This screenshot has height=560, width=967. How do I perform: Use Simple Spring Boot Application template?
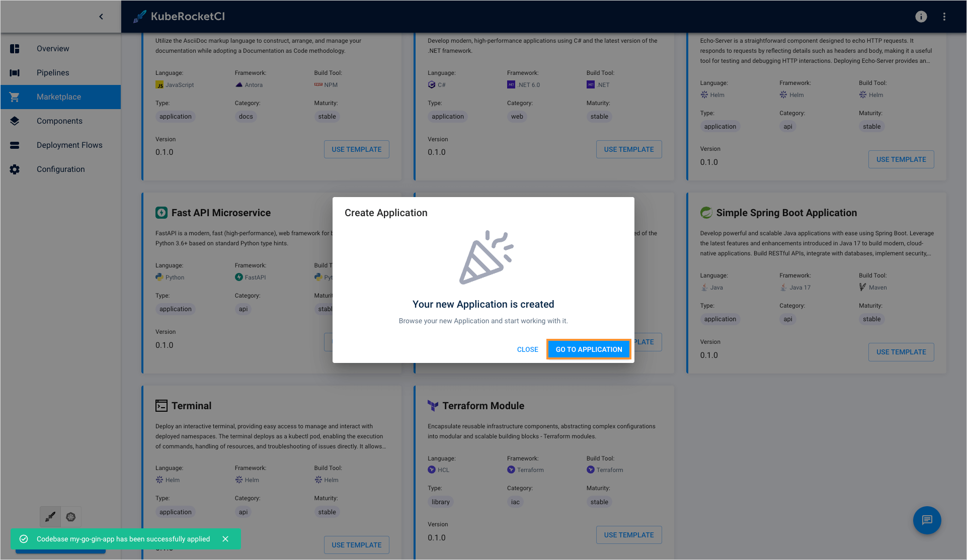pyautogui.click(x=901, y=352)
